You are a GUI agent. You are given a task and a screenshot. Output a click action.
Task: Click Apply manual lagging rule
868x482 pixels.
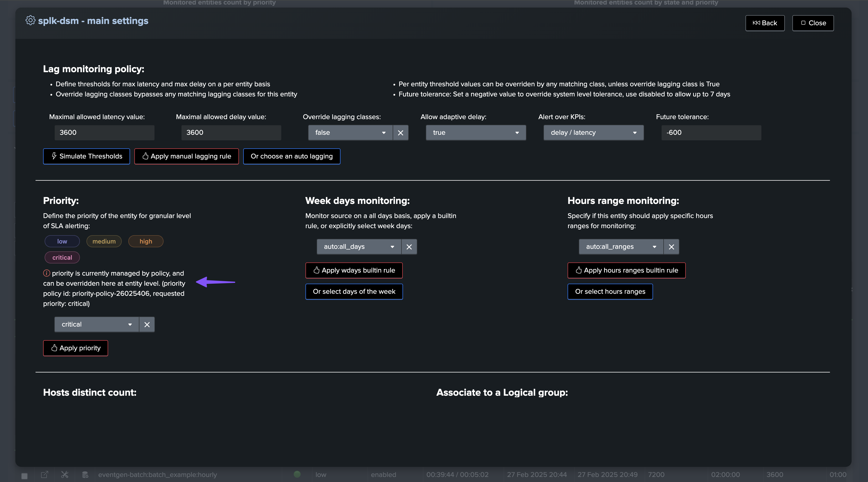[186, 156]
